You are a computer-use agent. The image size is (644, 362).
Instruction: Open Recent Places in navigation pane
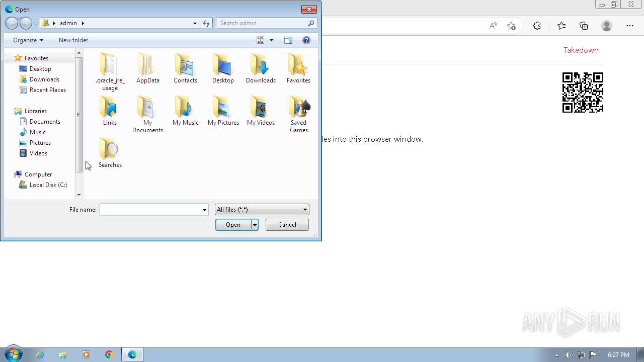pos(48,90)
